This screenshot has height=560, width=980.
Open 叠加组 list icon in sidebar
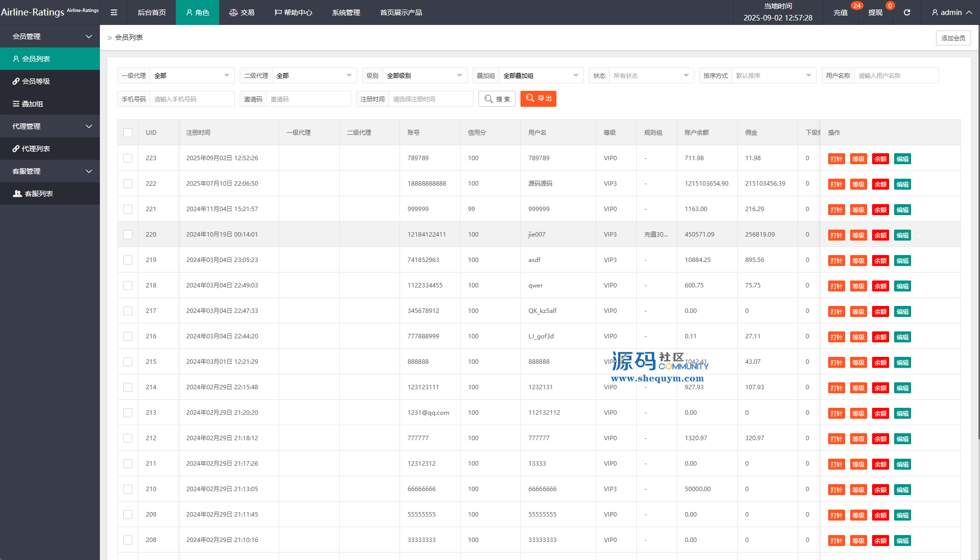(16, 104)
